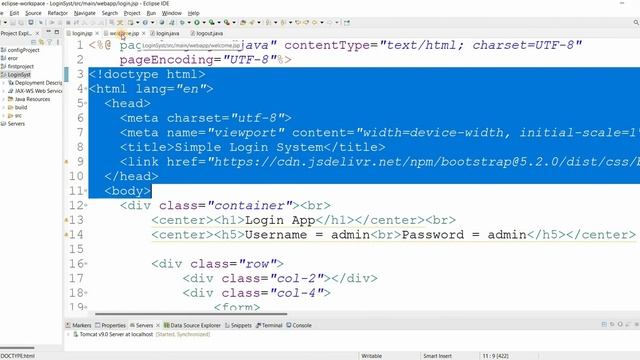Screen dimensions: 640x360
Task: Collapse the row div fold on line 16
Action: [x=86, y=264]
